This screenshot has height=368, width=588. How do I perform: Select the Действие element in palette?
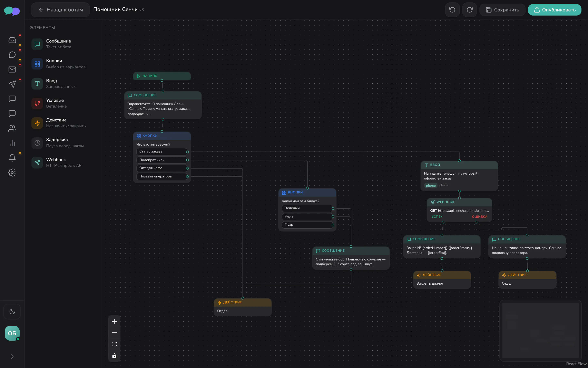pyautogui.click(x=63, y=123)
